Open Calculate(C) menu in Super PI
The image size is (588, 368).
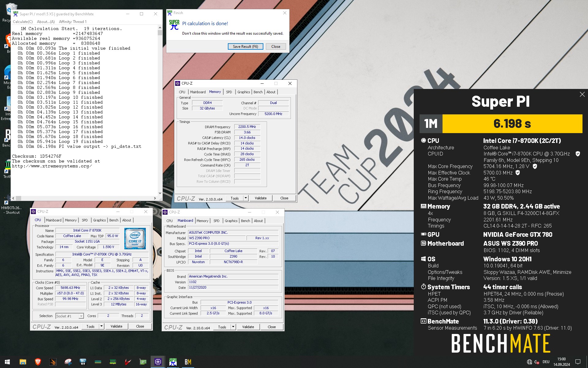pos(23,22)
